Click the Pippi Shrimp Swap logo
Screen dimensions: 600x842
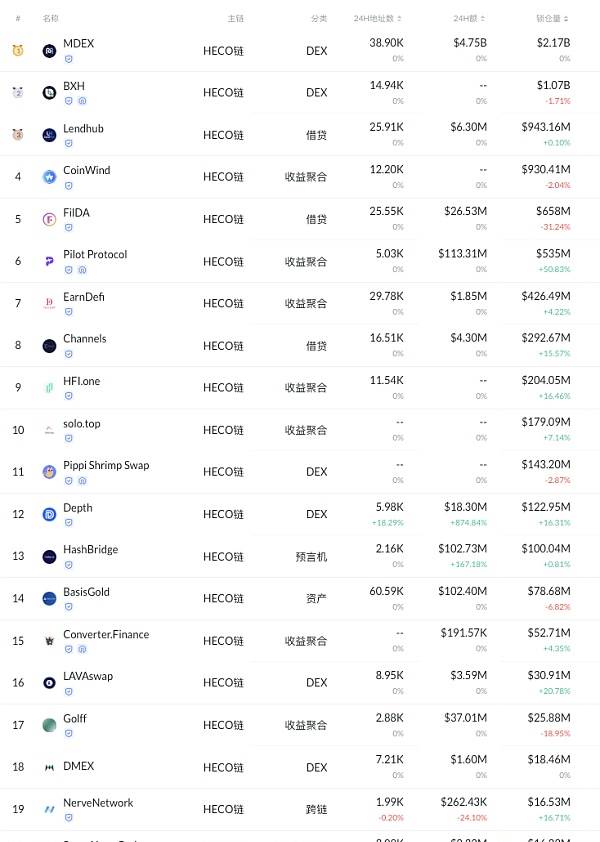tap(49, 472)
